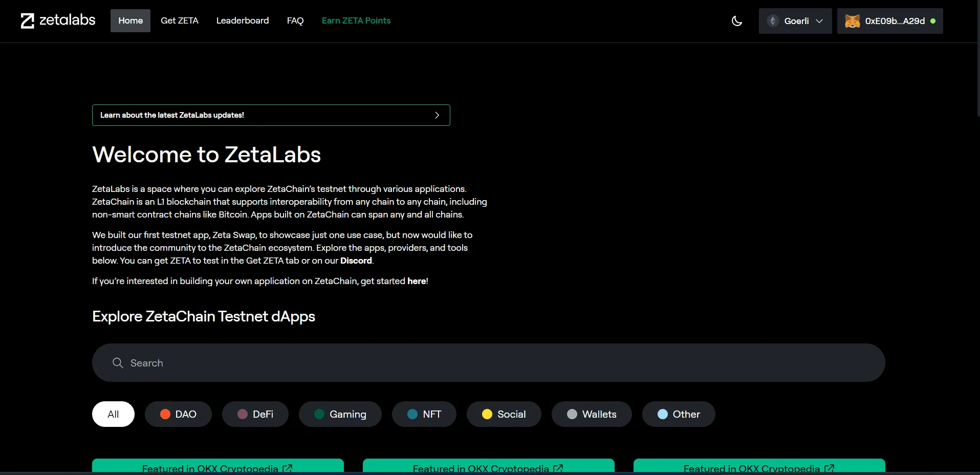
Task: Filter dApps by DAO
Action: pos(178,414)
